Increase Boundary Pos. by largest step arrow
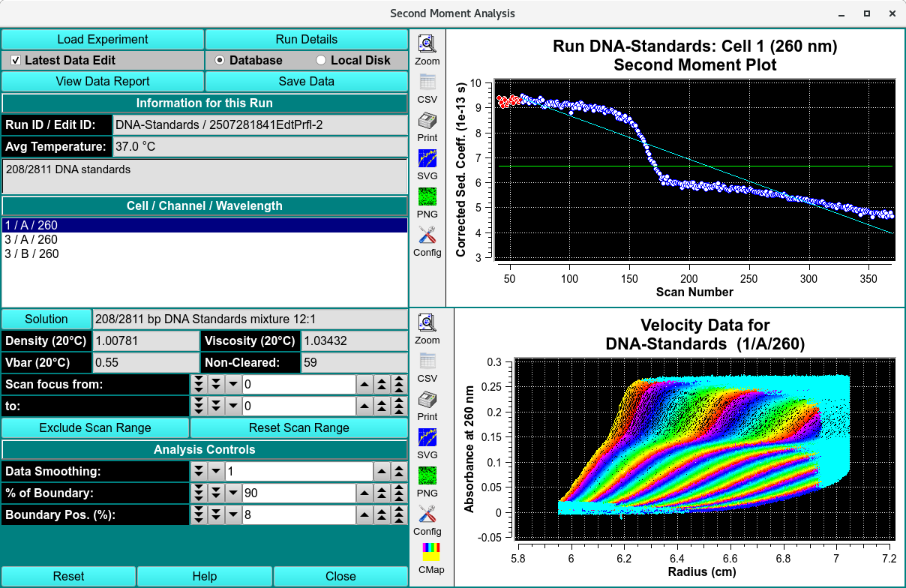 click(x=400, y=514)
